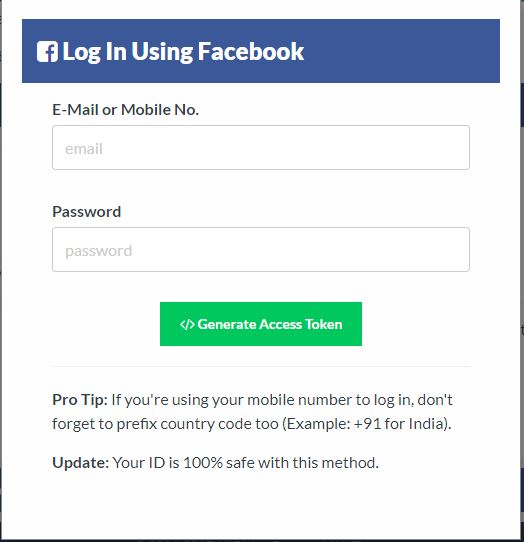Focus the password input field
The width and height of the screenshot is (524, 542).
(261, 249)
